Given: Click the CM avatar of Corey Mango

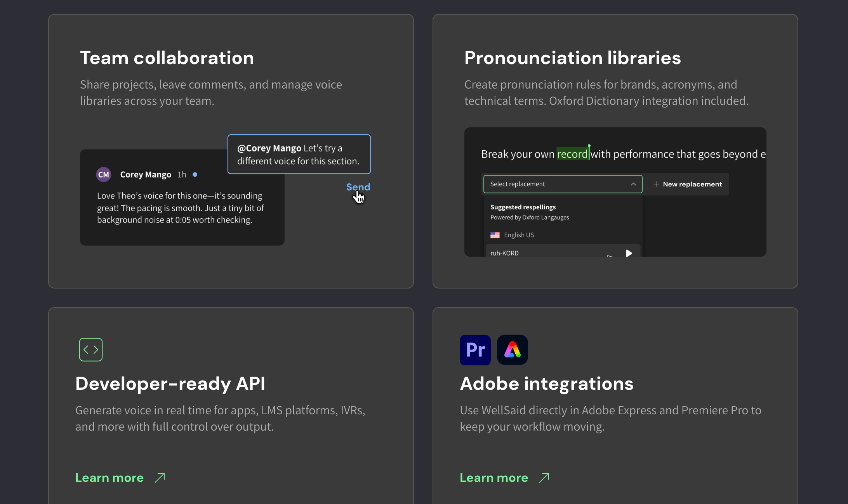Looking at the screenshot, I should click(x=104, y=175).
